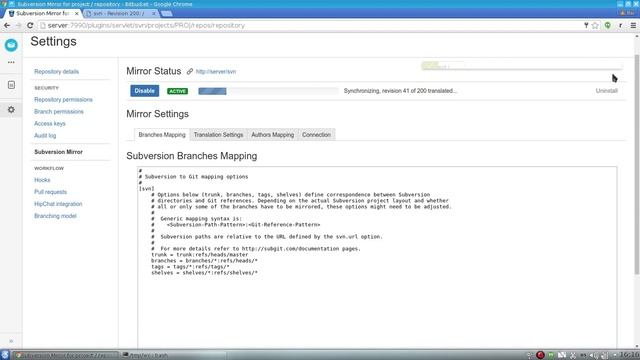Image resolution: width=640 pixels, height=360 pixels.
Task: Click the Disable mirror button
Action: tap(144, 91)
